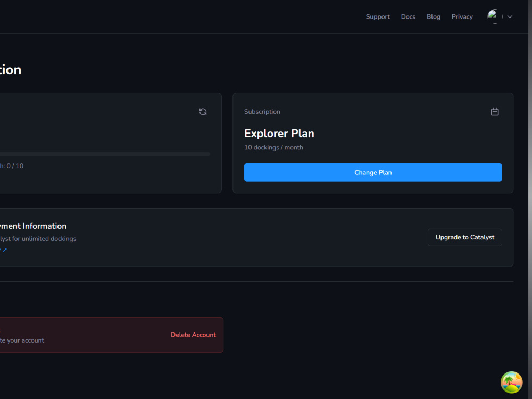Click the page's vertical scrollbar
This screenshot has height=399, width=532.
pyautogui.click(x=530, y=199)
